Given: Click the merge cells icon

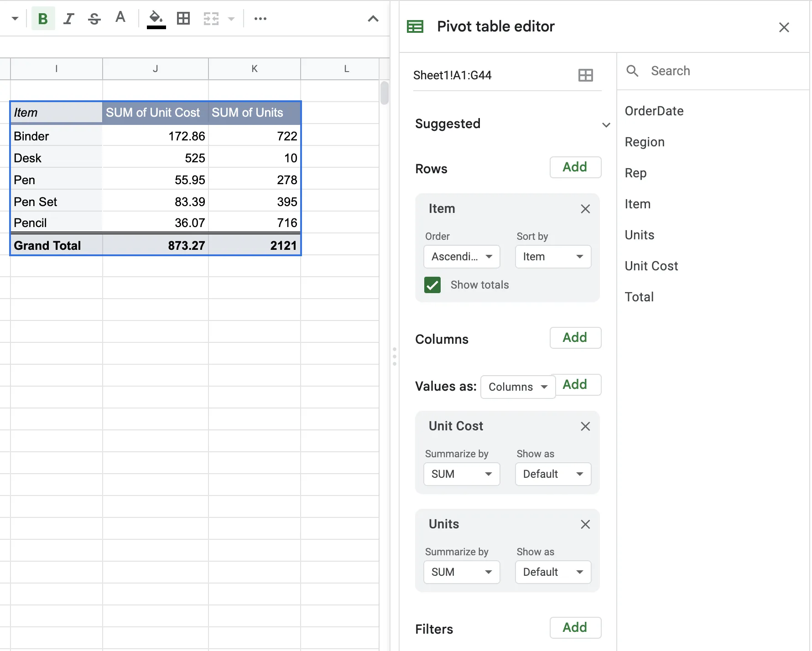Looking at the screenshot, I should tap(211, 18).
